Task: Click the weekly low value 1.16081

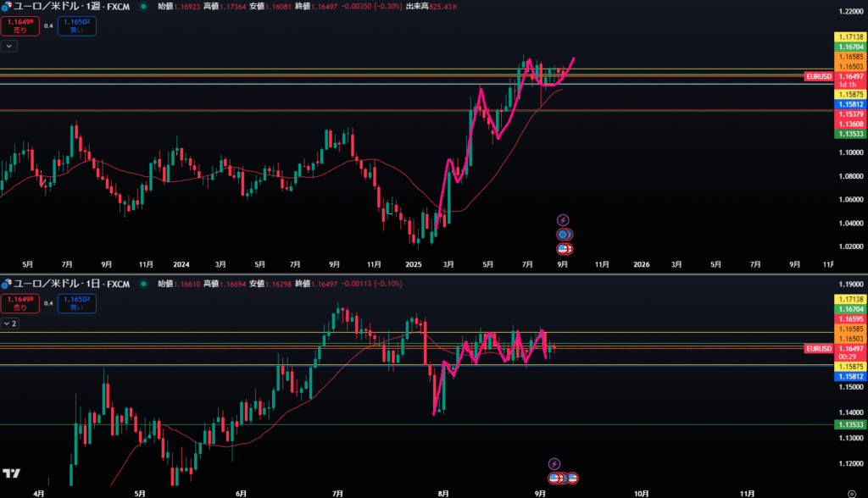Action: click(x=278, y=7)
